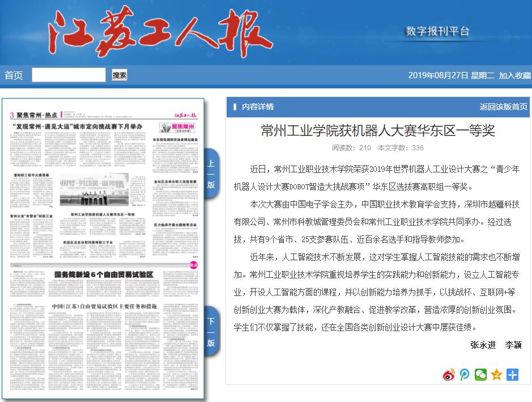
Task: Click the 阅读数: 210 read count
Action: click(351, 147)
